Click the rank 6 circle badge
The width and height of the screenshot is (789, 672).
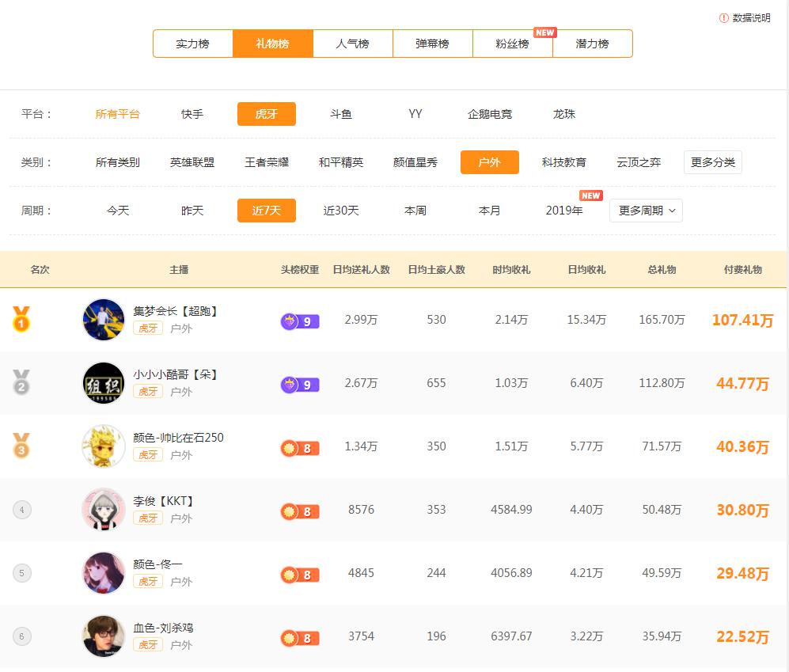(21, 636)
